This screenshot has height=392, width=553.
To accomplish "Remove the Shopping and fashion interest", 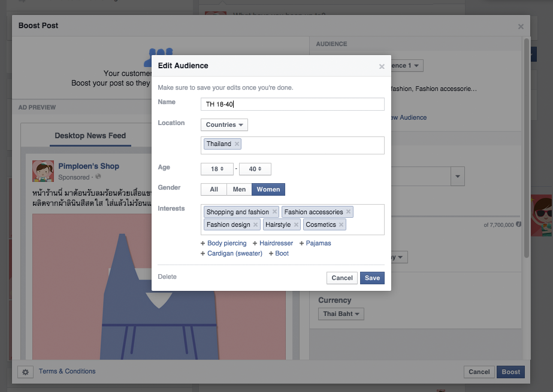I will pyautogui.click(x=274, y=212).
